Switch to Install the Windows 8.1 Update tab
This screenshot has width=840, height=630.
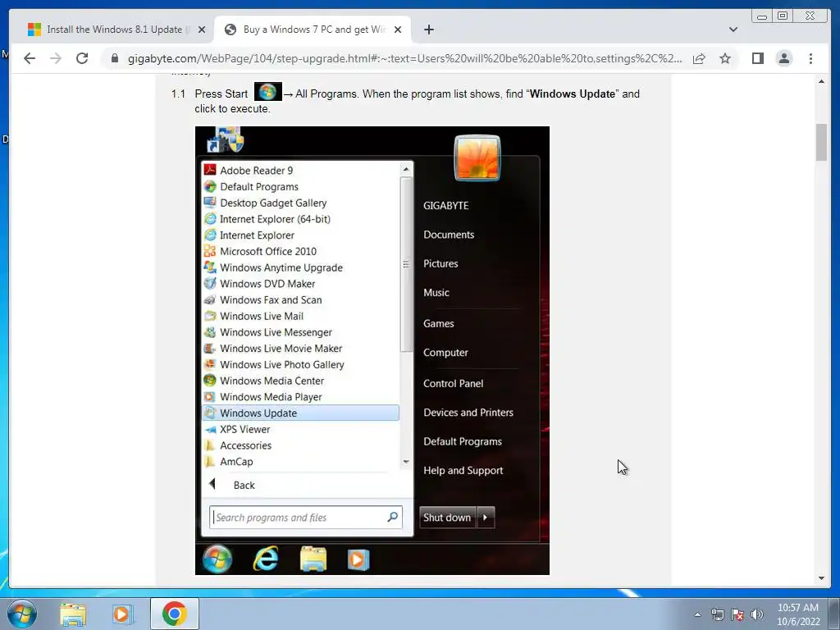pyautogui.click(x=116, y=30)
